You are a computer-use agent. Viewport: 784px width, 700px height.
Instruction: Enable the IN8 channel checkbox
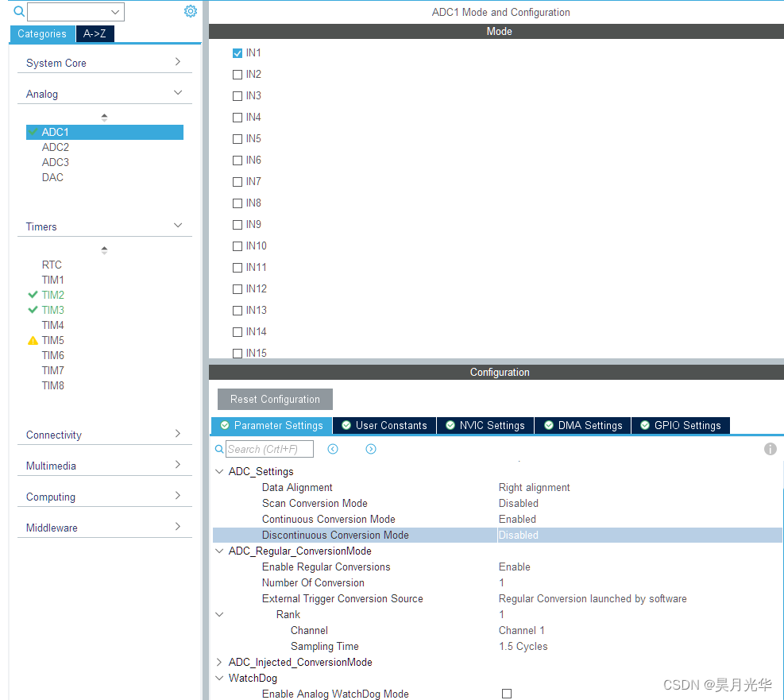[x=238, y=203]
